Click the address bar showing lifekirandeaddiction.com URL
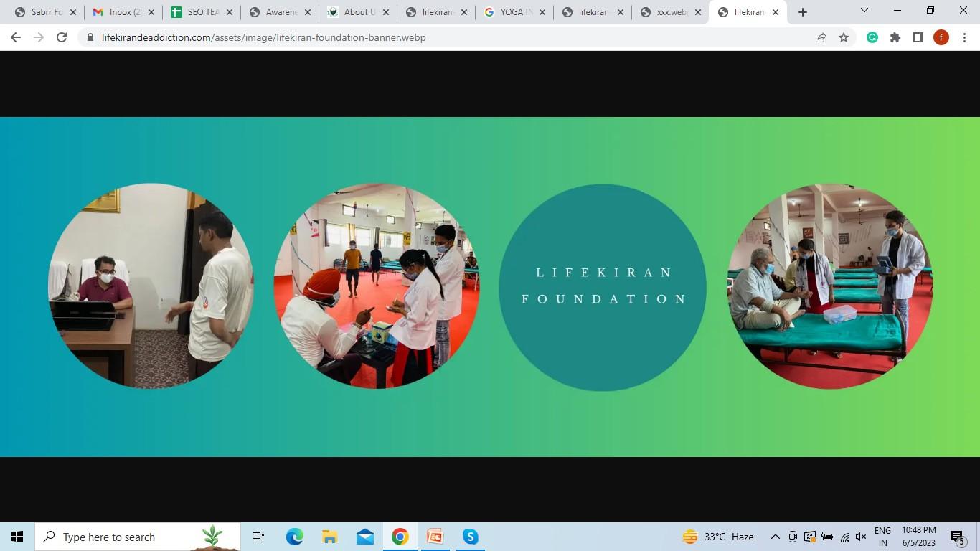Screen dimensions: 980x551 coord(264,37)
